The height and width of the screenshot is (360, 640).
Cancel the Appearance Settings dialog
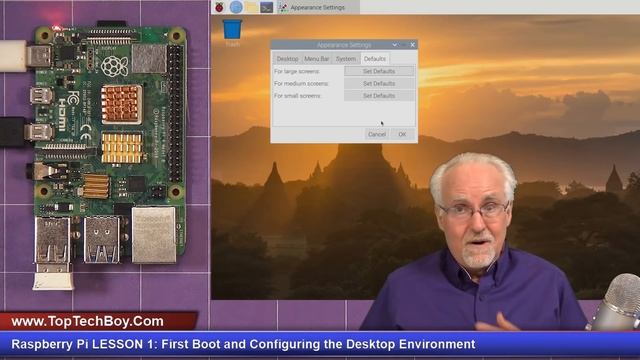click(377, 134)
